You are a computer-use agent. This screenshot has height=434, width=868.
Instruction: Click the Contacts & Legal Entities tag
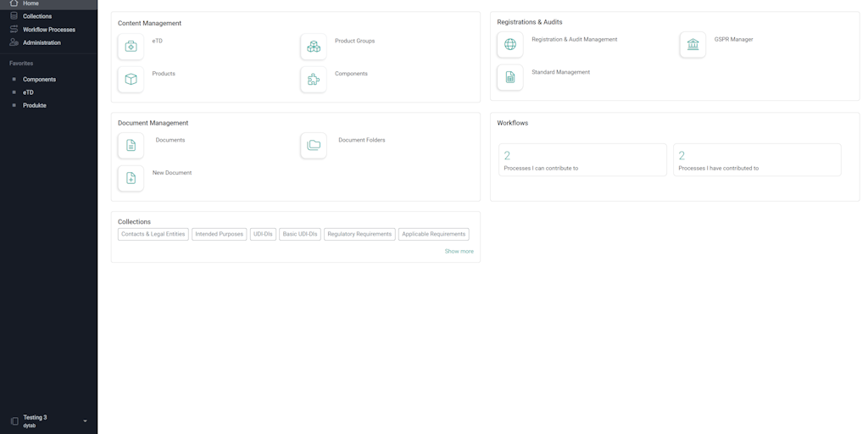pos(153,234)
